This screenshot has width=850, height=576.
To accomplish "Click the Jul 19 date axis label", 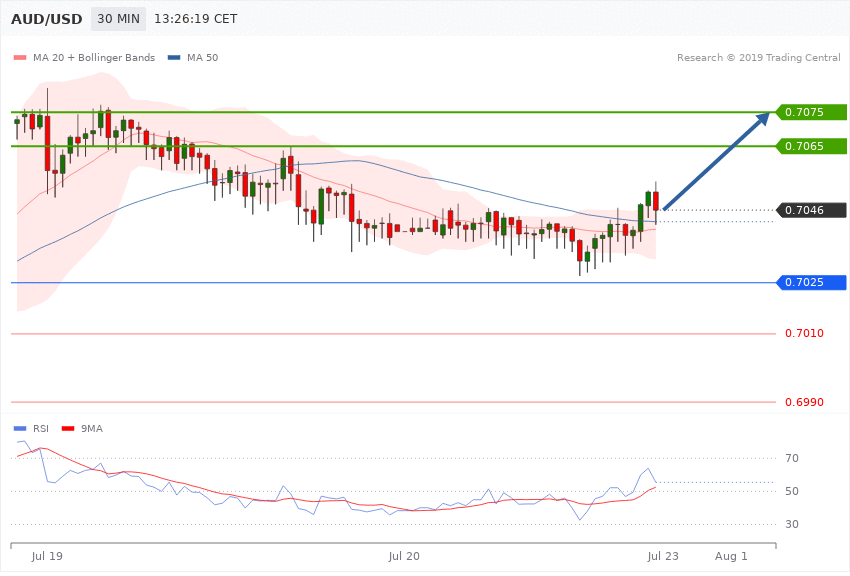I will [x=47, y=556].
